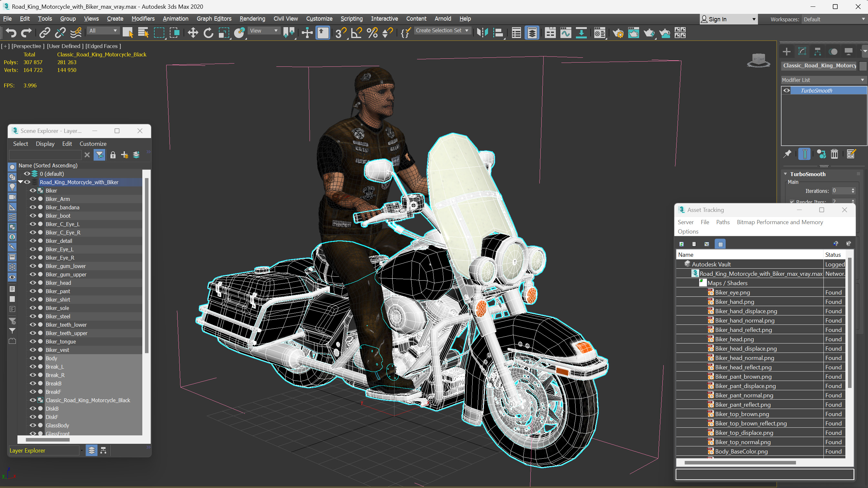Screen dimensions: 868x488
Task: Open the Rendering menu
Action: click(252, 18)
